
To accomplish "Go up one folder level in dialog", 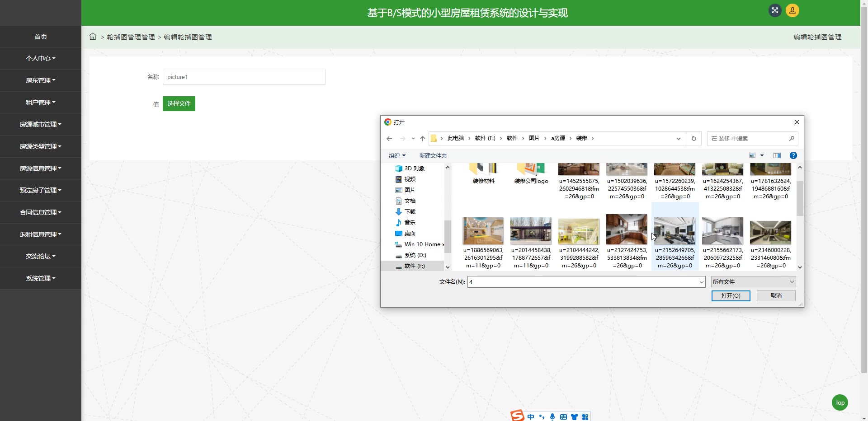I will point(423,139).
